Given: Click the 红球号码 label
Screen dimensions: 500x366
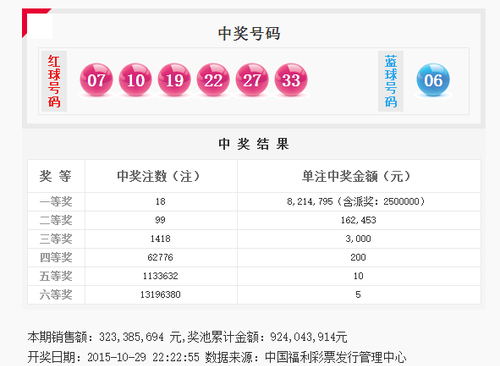Looking at the screenshot, I should tap(54, 81).
